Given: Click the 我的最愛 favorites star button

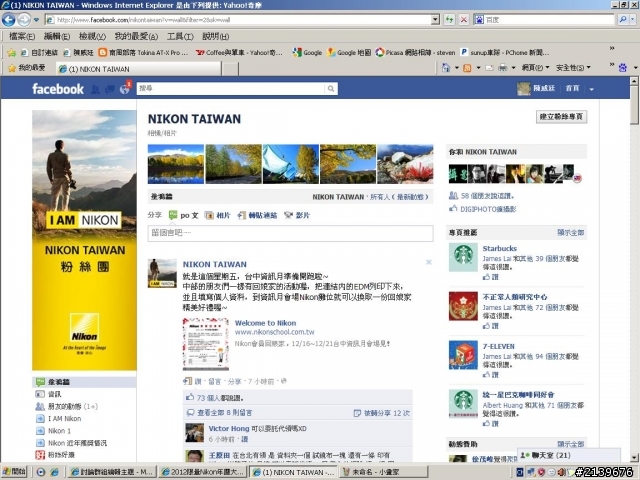Looking at the screenshot, I should pyautogui.click(x=27, y=68).
